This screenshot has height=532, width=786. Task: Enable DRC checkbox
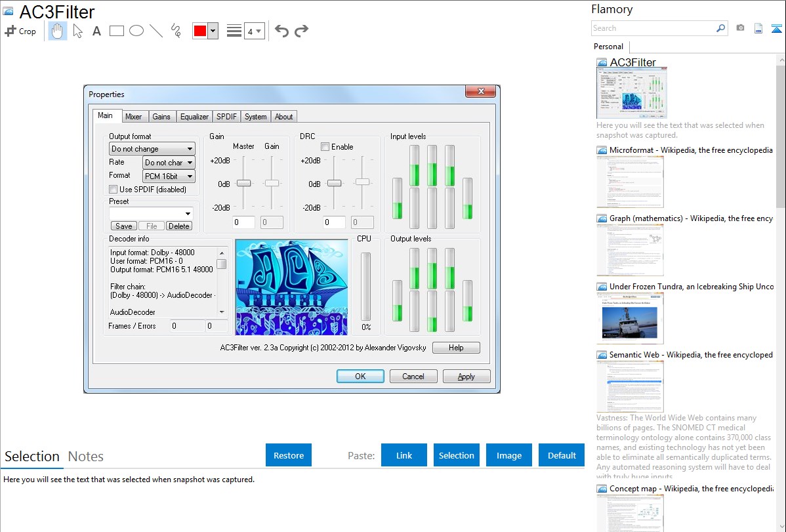tap(325, 146)
